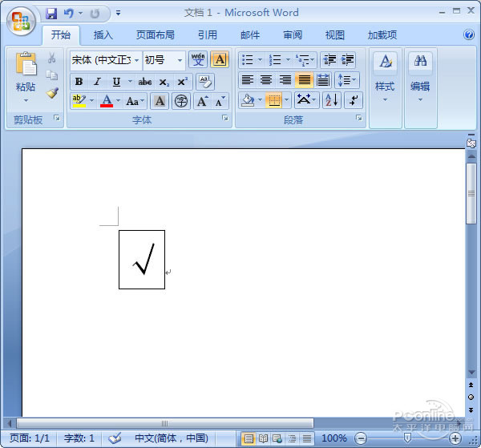Switch to the 插入 tab
481x448 pixels.
point(103,34)
